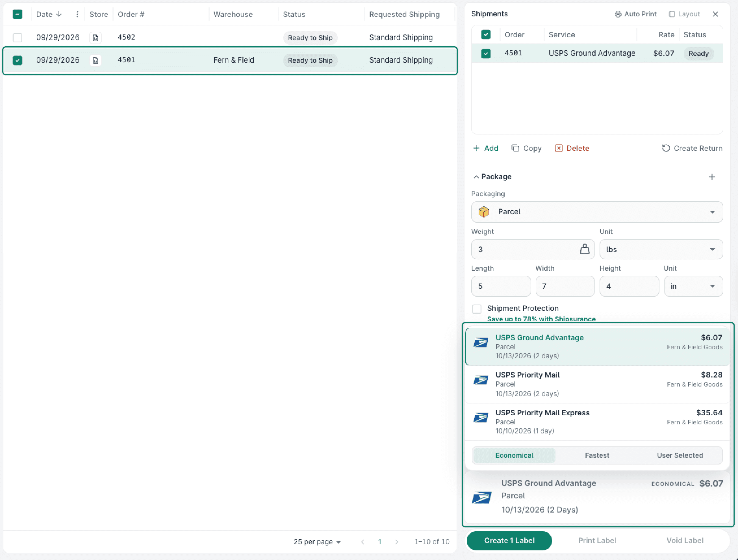Toggle select-all orders checkbox in header
The image size is (738, 560).
point(17,14)
